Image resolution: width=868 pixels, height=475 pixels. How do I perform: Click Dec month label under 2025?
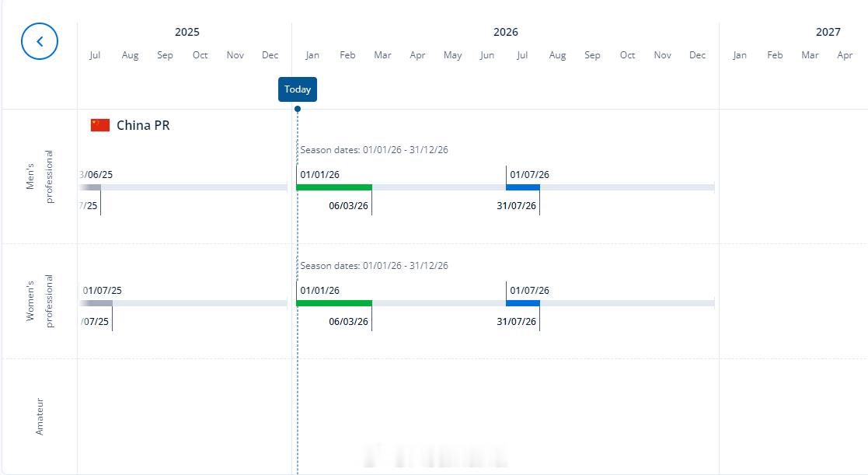pos(270,54)
